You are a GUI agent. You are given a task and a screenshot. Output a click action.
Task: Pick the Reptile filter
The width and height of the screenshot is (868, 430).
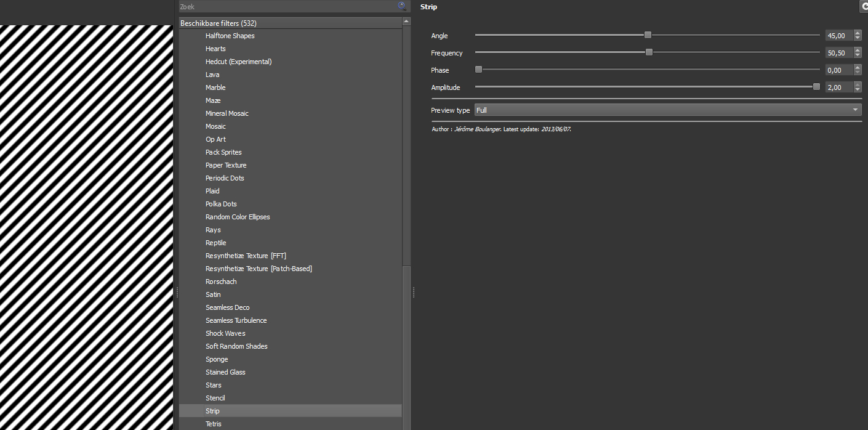tap(216, 243)
